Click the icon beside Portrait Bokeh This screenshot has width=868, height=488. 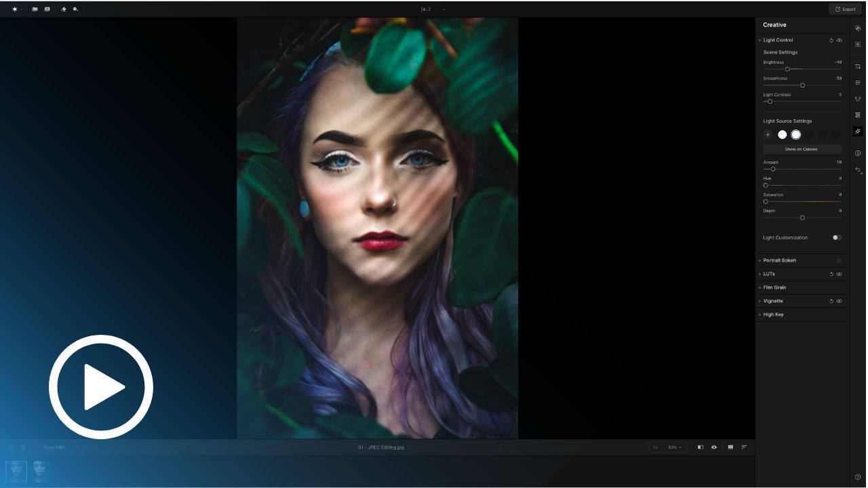[839, 261]
